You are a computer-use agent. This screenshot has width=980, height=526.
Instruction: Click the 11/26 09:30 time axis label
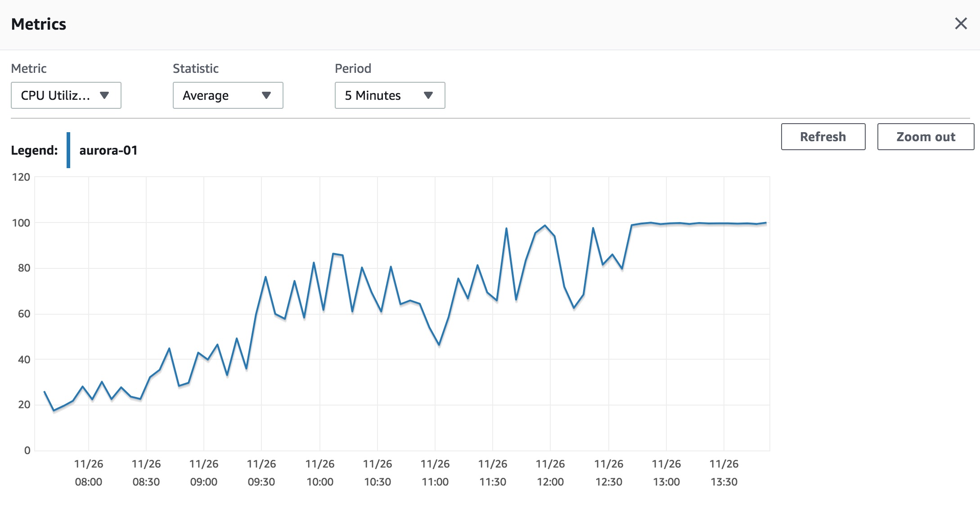click(261, 473)
